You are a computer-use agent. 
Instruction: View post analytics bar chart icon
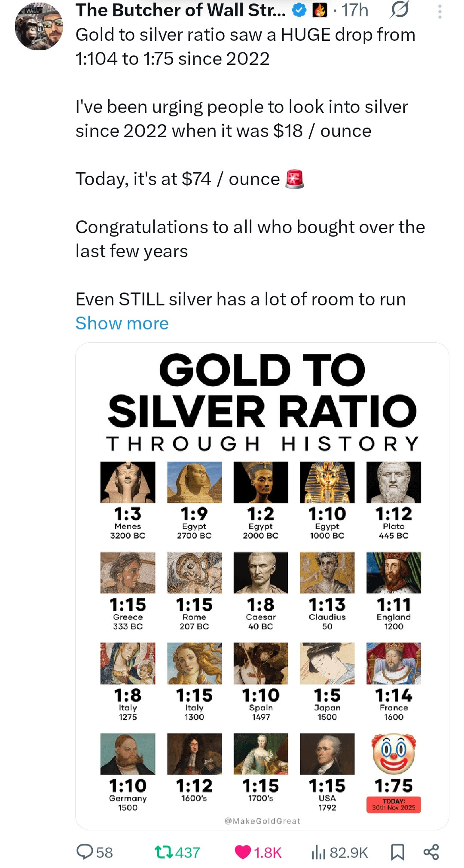318,852
